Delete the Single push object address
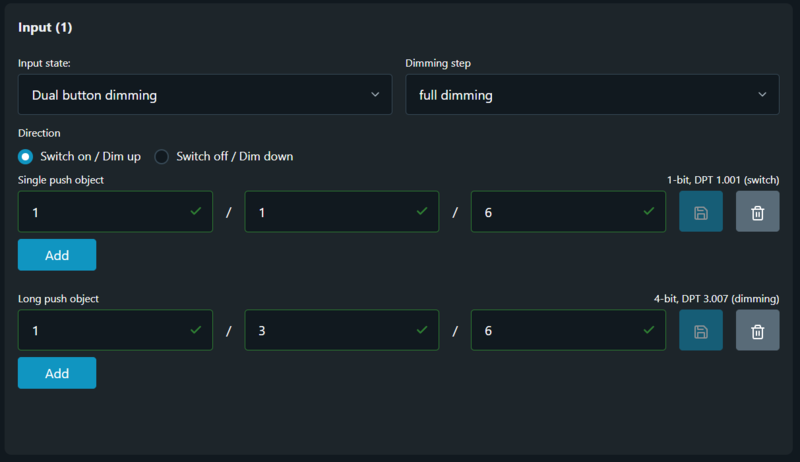 click(x=758, y=212)
